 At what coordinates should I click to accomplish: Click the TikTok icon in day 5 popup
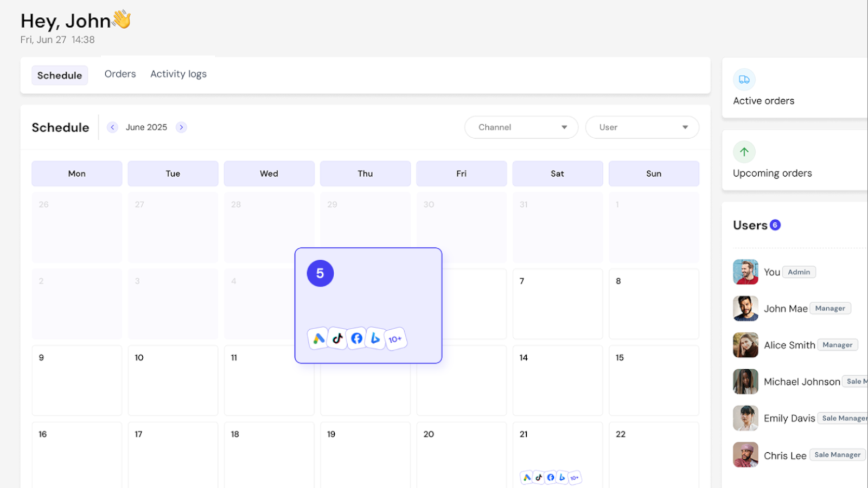coord(337,338)
